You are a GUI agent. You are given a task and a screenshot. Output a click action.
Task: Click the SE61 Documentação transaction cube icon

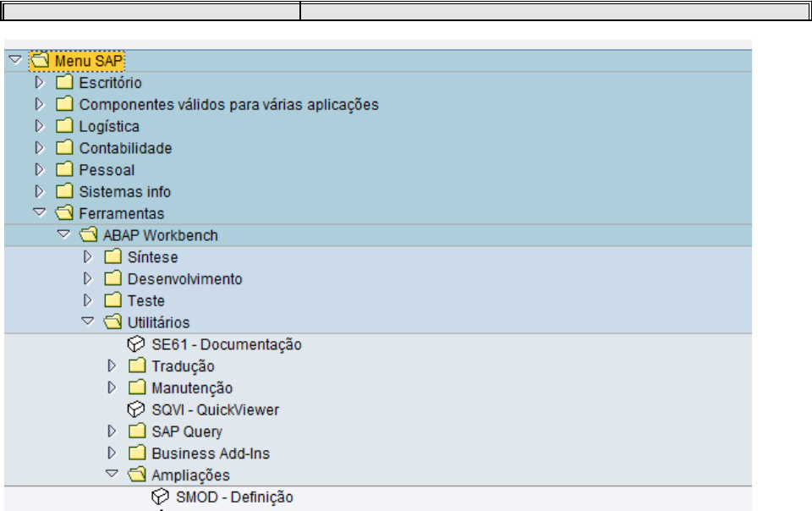(134, 344)
